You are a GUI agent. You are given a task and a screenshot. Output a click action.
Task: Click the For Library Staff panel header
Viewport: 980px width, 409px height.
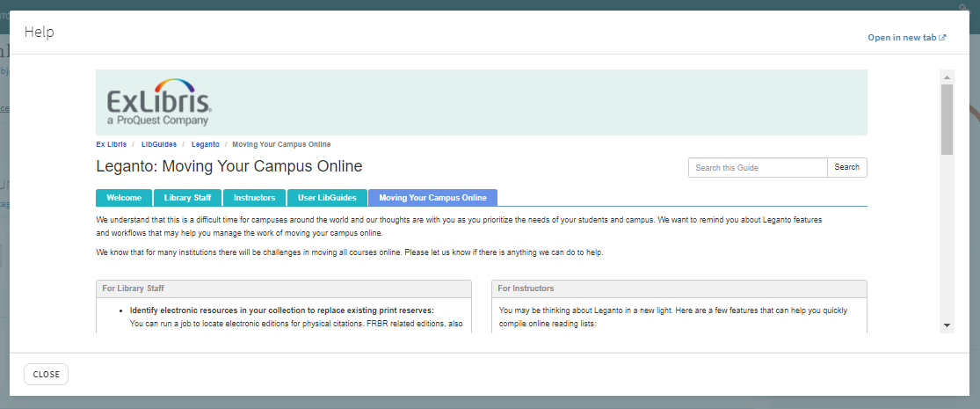point(283,288)
